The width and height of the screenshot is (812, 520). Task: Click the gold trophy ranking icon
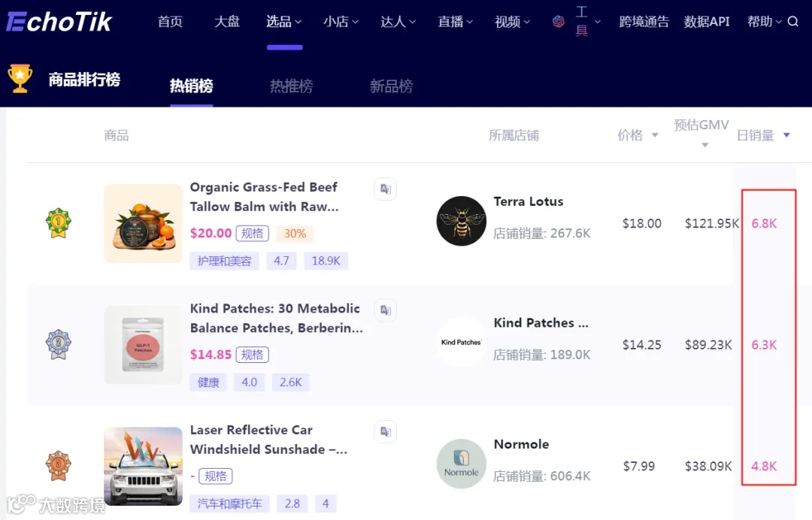20,79
